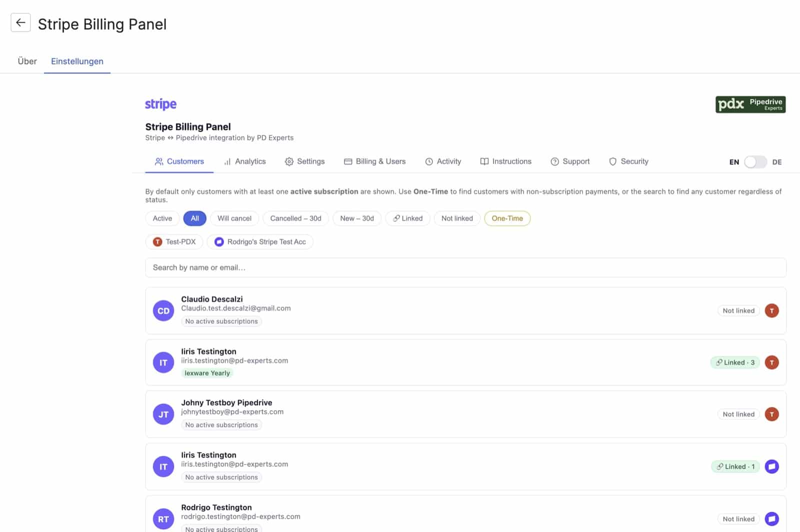Click the lexware Yearly subscription tag
Screen dimensions: 800x532
click(x=207, y=373)
